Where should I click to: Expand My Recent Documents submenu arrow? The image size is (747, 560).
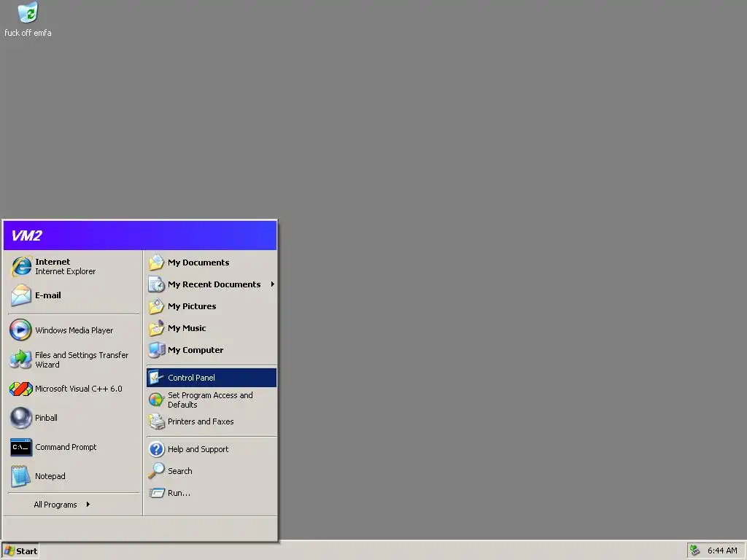(x=273, y=284)
